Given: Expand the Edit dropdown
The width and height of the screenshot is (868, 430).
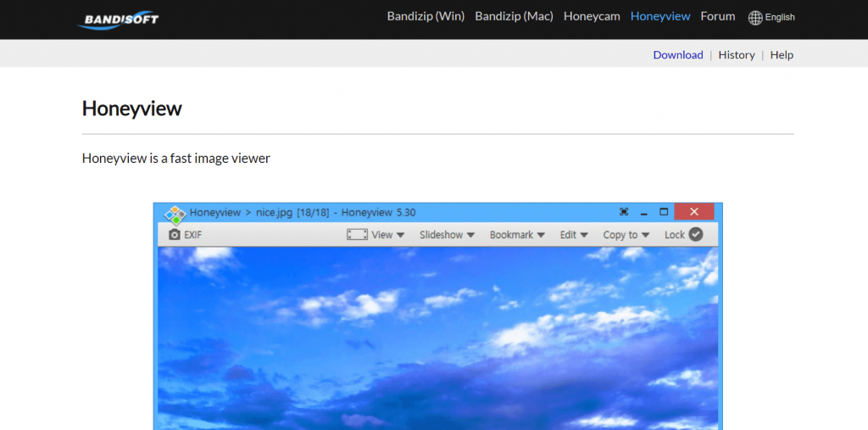Looking at the screenshot, I should (x=574, y=235).
